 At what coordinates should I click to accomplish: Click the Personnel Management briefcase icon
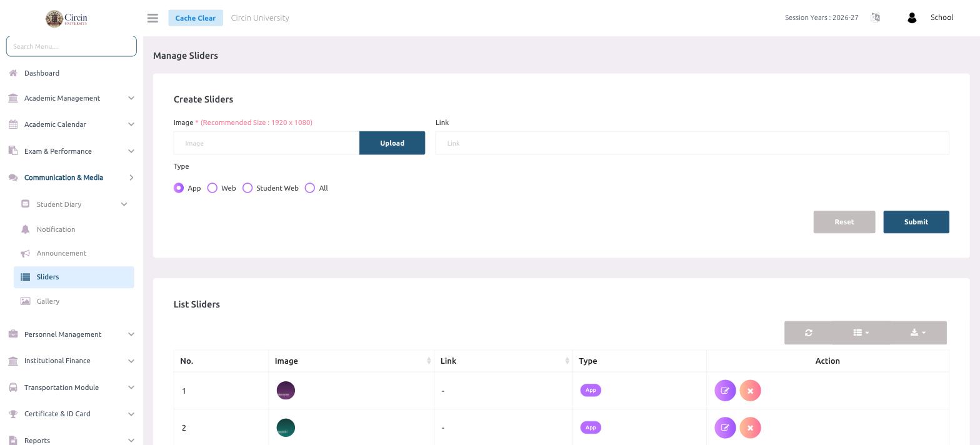(x=13, y=334)
